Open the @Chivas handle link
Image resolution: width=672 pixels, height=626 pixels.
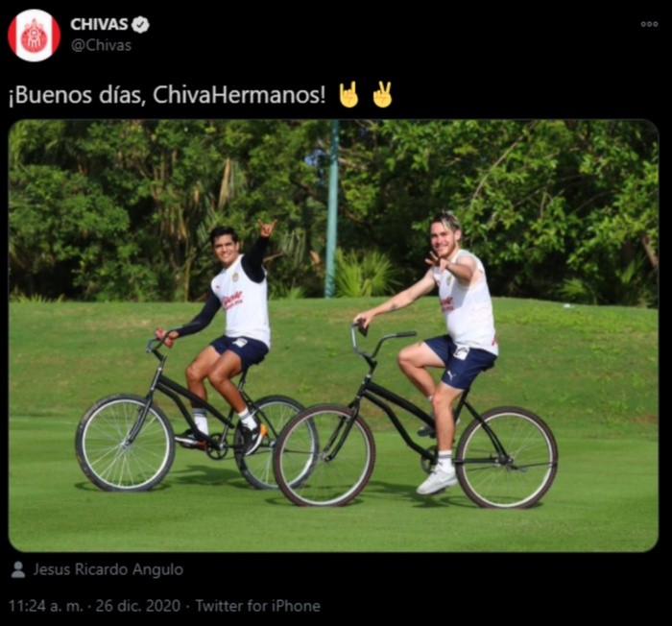click(x=101, y=45)
